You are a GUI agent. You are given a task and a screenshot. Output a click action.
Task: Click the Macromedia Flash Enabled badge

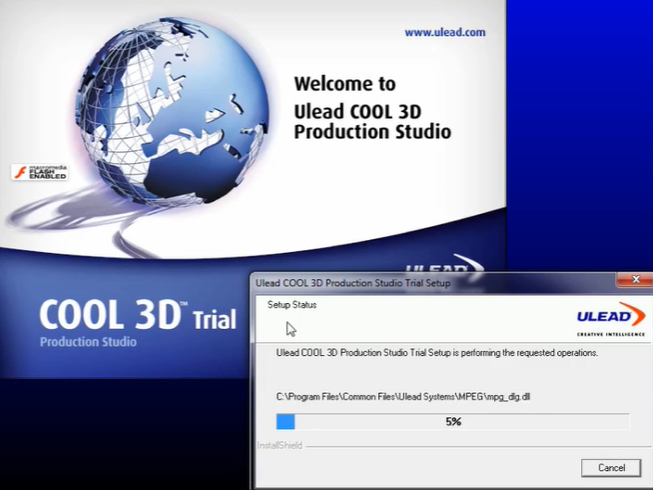40,172
